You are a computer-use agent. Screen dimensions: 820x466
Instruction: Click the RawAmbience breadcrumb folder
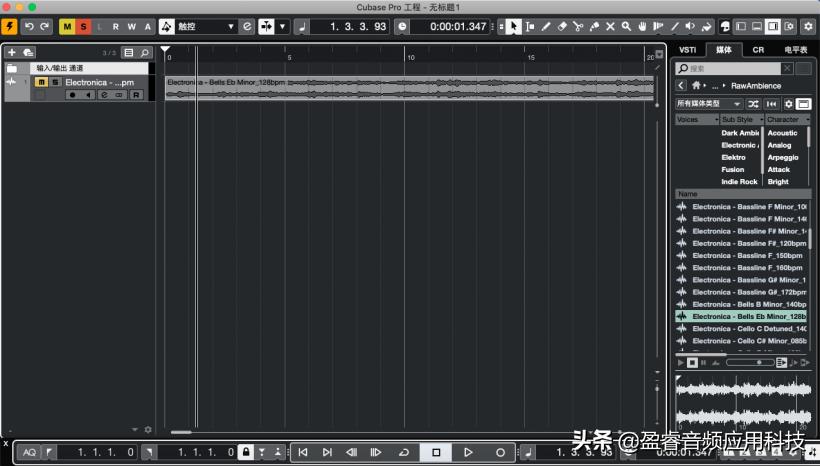(756, 85)
